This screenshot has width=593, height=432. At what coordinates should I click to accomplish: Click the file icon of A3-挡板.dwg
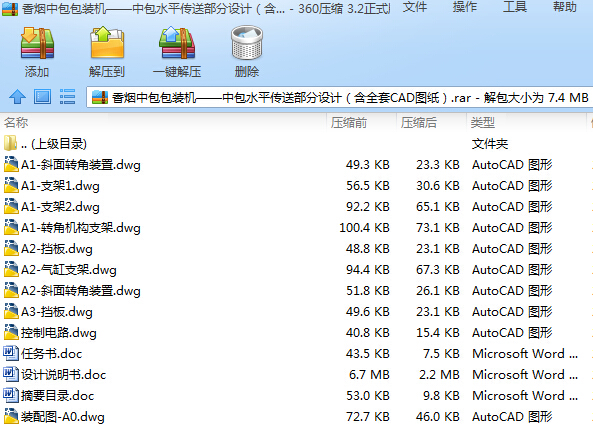pos(11,311)
